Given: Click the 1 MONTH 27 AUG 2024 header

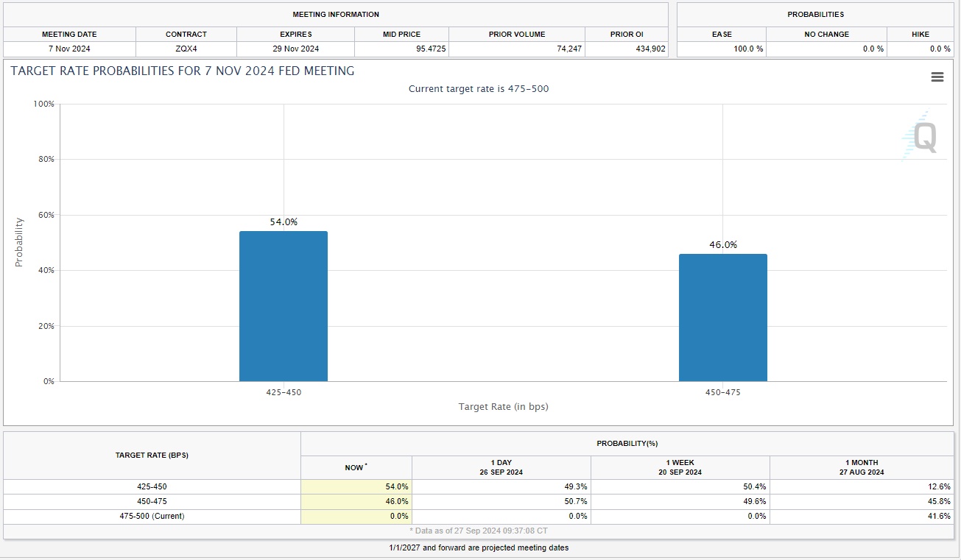Looking at the screenshot, I should (x=861, y=467).
